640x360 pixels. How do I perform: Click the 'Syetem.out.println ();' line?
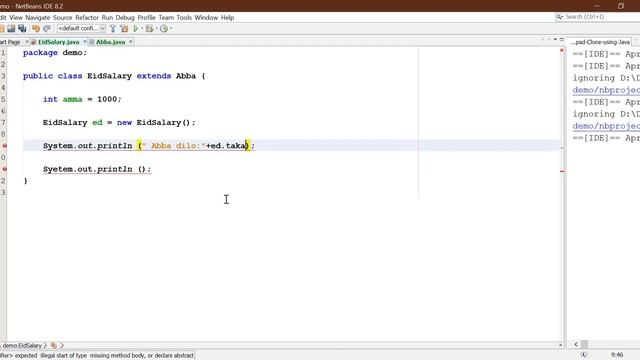(x=97, y=169)
